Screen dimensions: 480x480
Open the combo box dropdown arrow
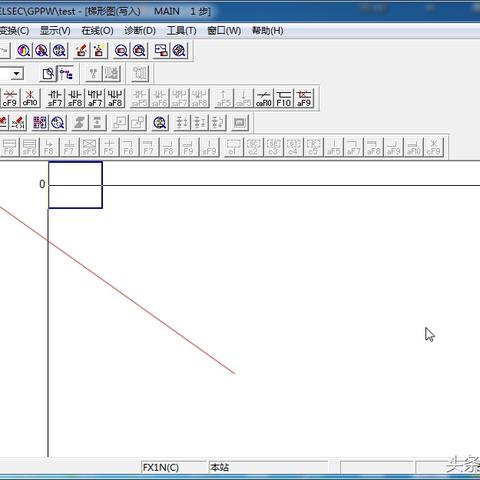pyautogui.click(x=16, y=73)
